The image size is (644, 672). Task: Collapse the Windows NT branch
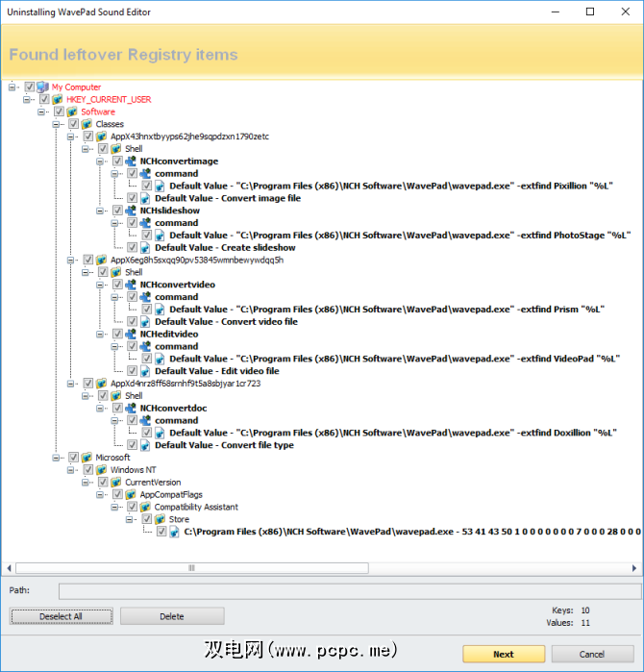point(71,470)
